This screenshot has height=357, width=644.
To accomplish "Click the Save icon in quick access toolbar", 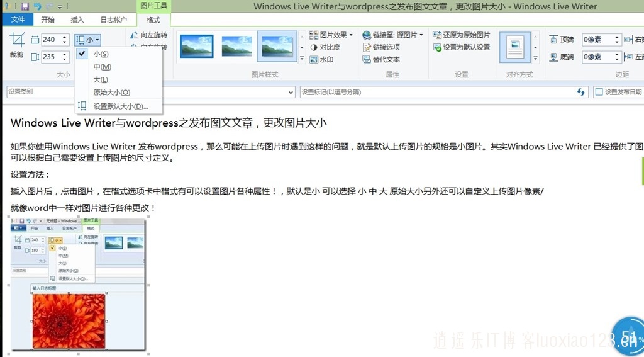I will point(25,6).
